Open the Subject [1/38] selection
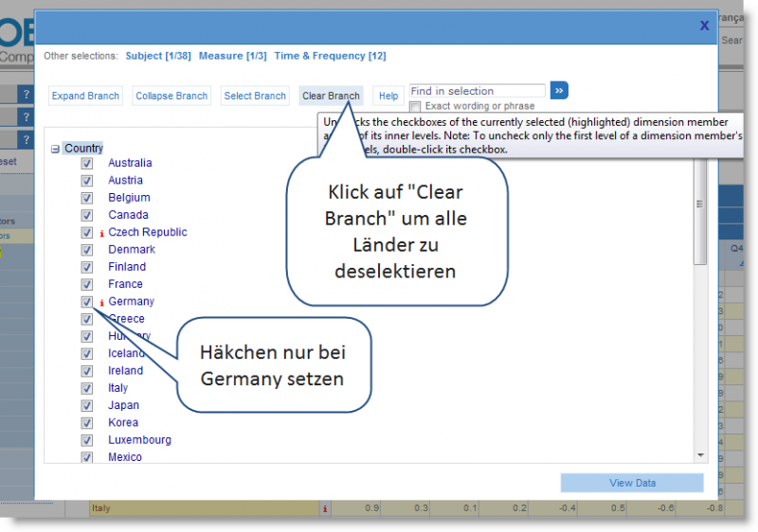Screen dimensions: 758x532 [158, 56]
